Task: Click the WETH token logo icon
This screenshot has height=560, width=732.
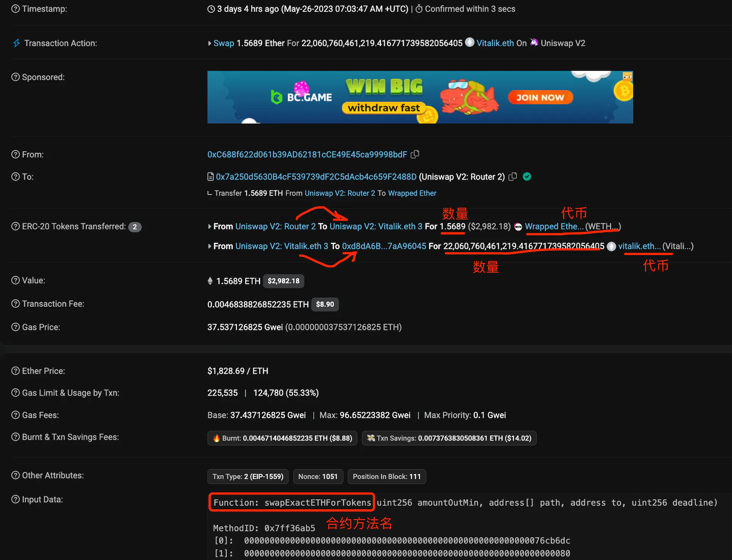Action: [518, 227]
